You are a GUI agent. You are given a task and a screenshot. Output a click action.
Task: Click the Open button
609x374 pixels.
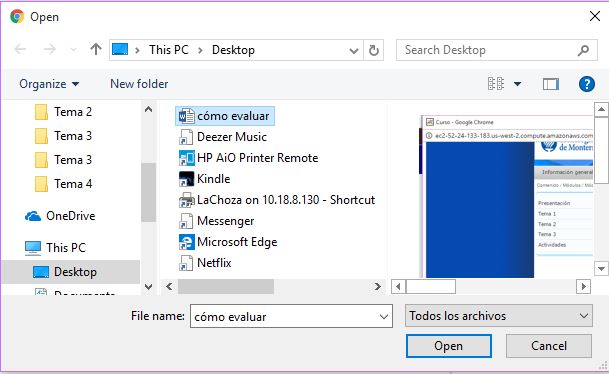point(449,346)
